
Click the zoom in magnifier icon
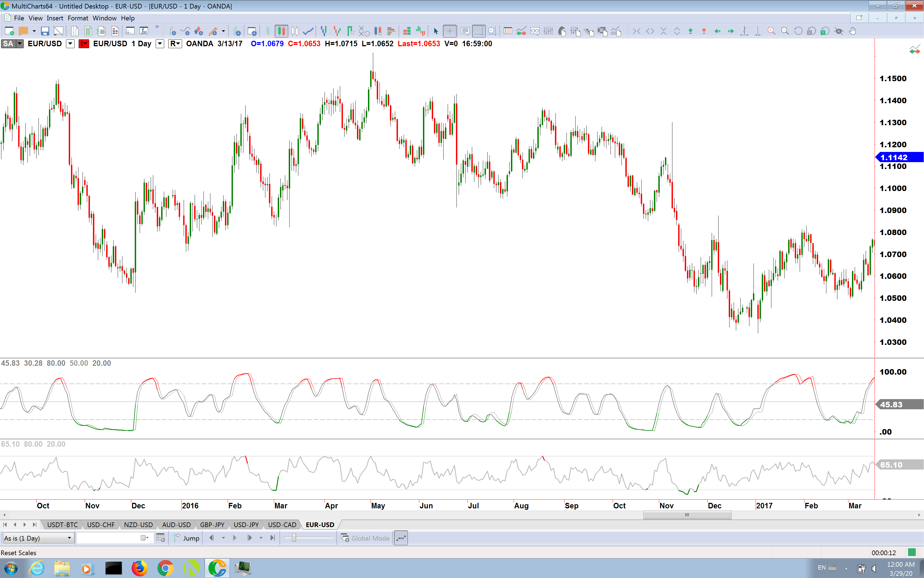(x=771, y=31)
